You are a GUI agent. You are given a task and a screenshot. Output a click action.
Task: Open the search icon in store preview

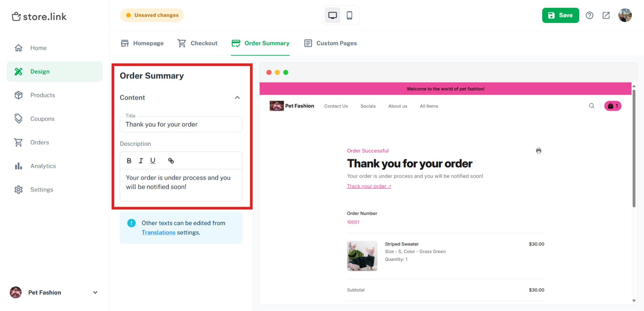point(592,106)
